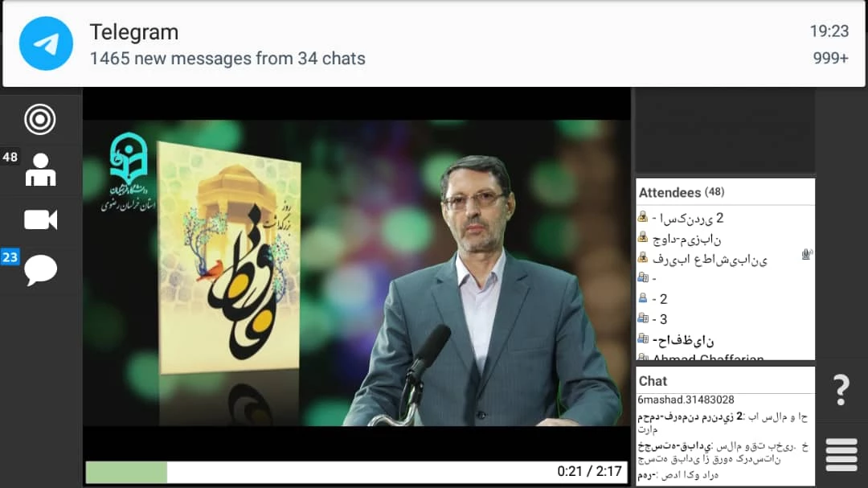Tap the Telegram notification paper plane icon

[x=47, y=43]
